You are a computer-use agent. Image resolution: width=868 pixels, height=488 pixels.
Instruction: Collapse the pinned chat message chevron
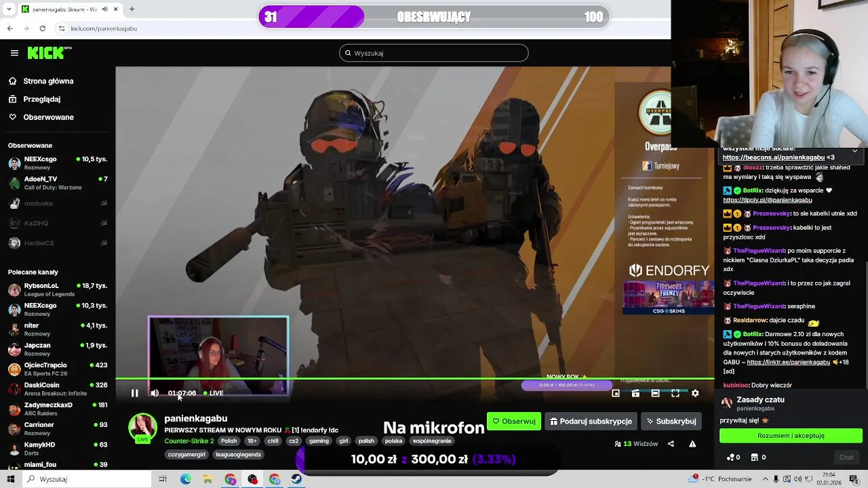(854, 150)
